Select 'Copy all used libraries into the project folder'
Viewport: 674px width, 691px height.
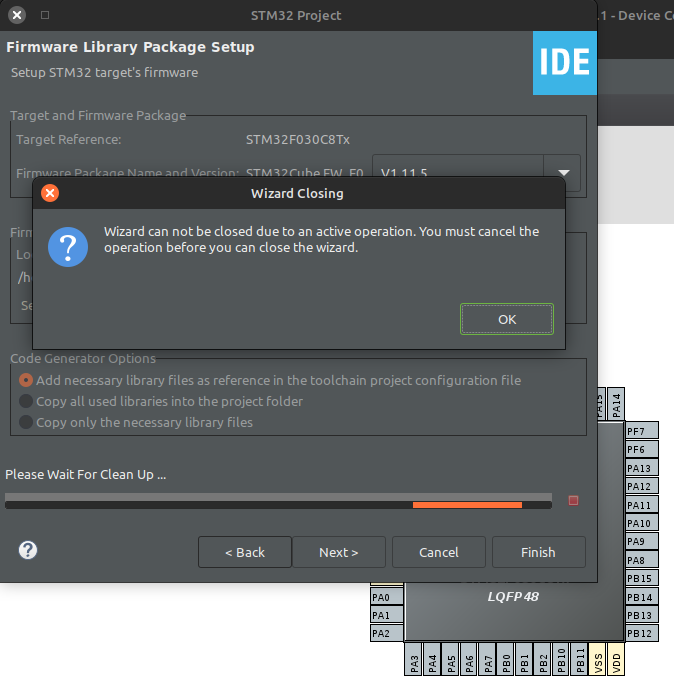pos(161,401)
